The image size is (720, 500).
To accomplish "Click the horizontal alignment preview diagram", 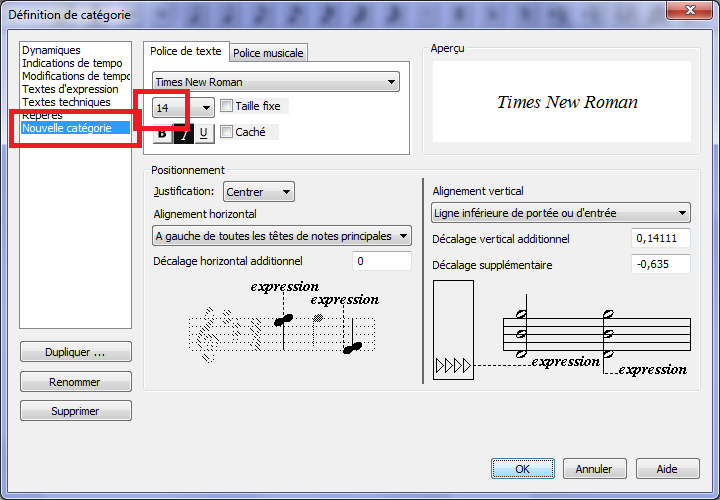I will point(282,320).
